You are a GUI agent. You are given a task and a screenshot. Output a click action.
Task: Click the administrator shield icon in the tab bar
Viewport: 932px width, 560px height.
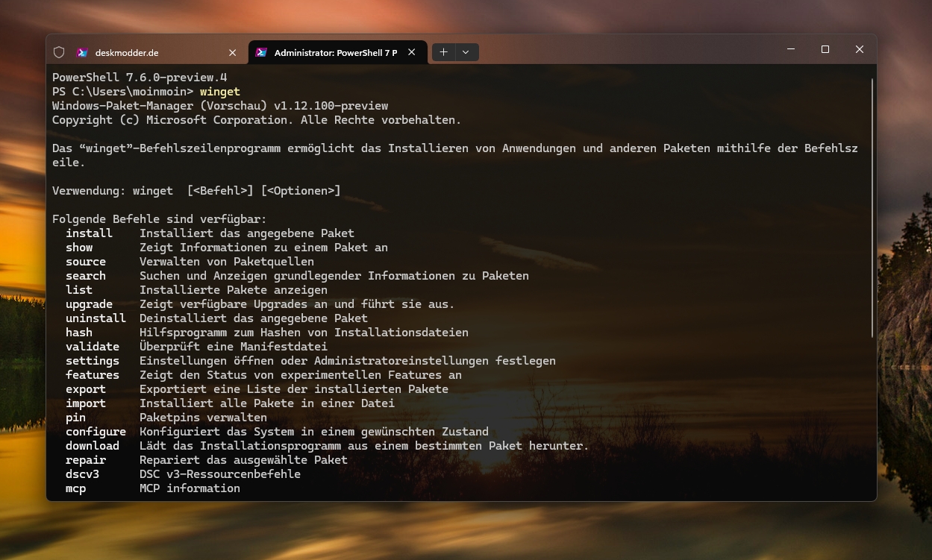(x=59, y=52)
